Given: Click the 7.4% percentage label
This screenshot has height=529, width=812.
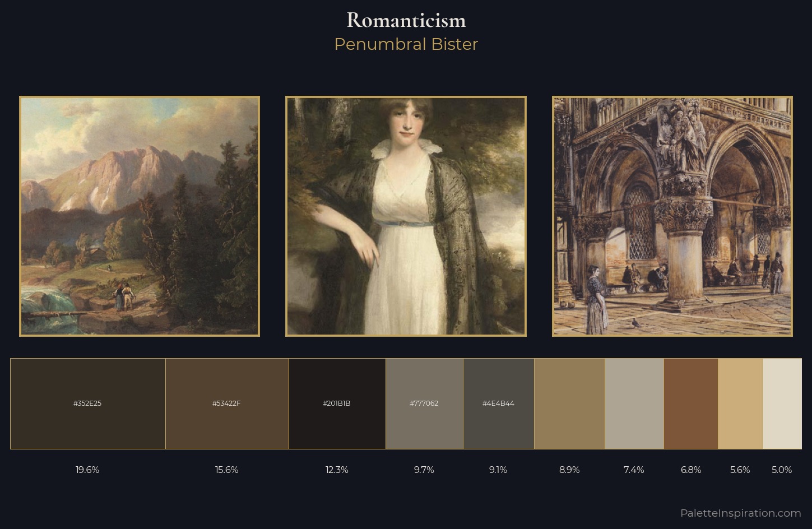Looking at the screenshot, I should pyautogui.click(x=634, y=470).
